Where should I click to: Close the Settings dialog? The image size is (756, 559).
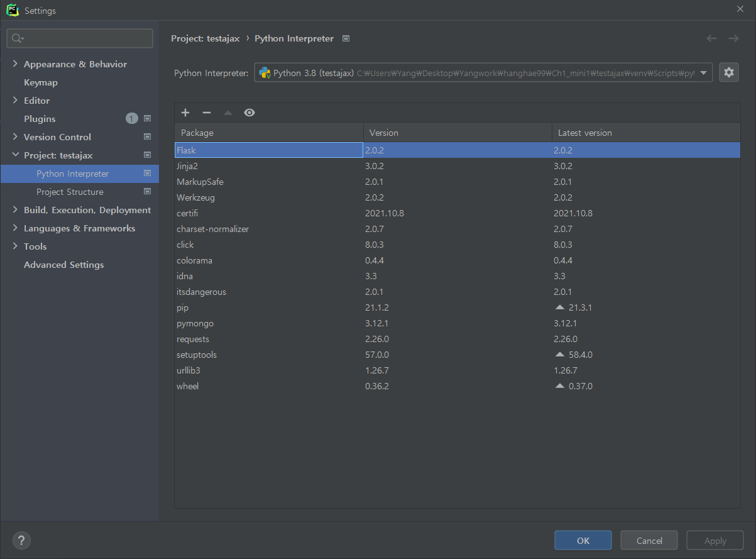tap(740, 9)
